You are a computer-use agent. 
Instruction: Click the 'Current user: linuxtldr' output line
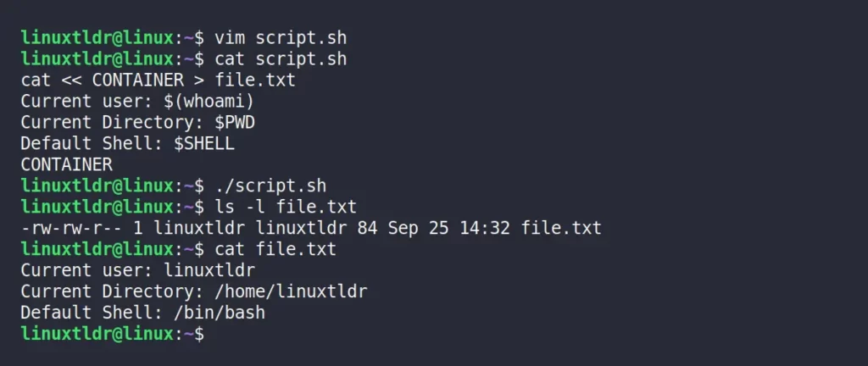pos(138,270)
